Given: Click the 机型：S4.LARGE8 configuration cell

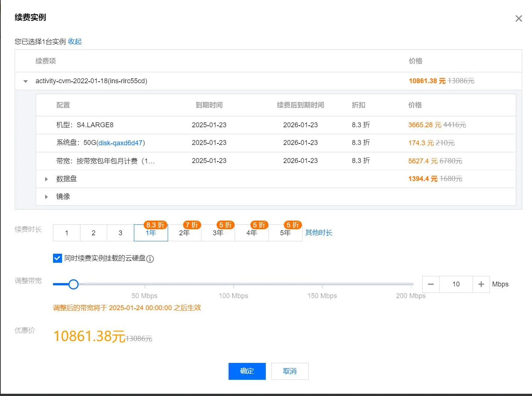Looking at the screenshot, I should coord(85,125).
